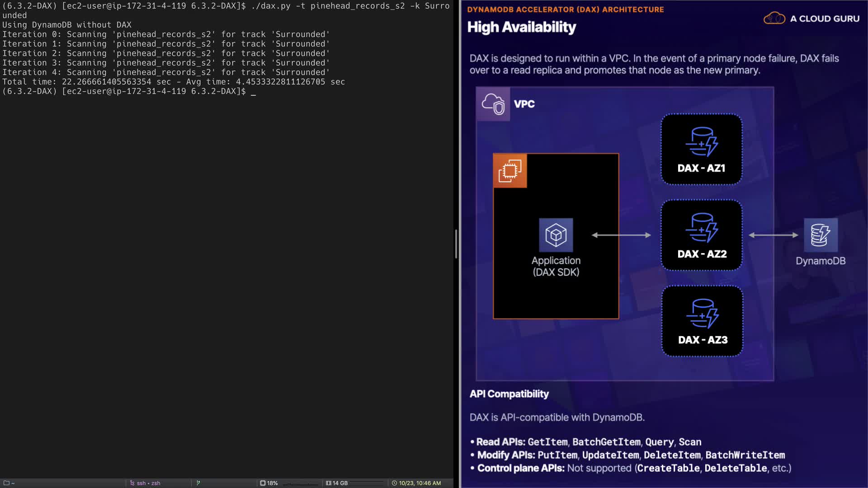Click the Application DAX SDK cube icon
Image resolution: width=868 pixels, height=488 pixels.
pos(556,235)
